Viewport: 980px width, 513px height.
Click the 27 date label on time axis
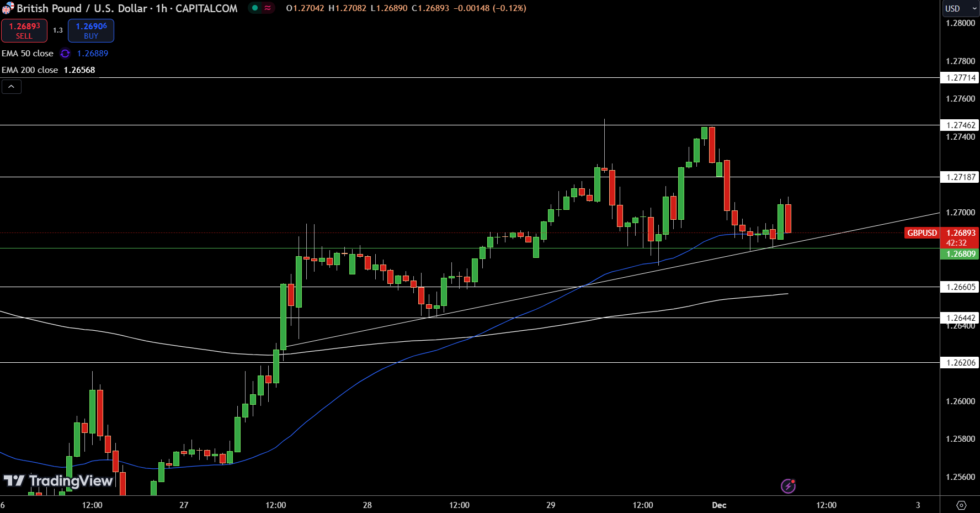(x=184, y=505)
